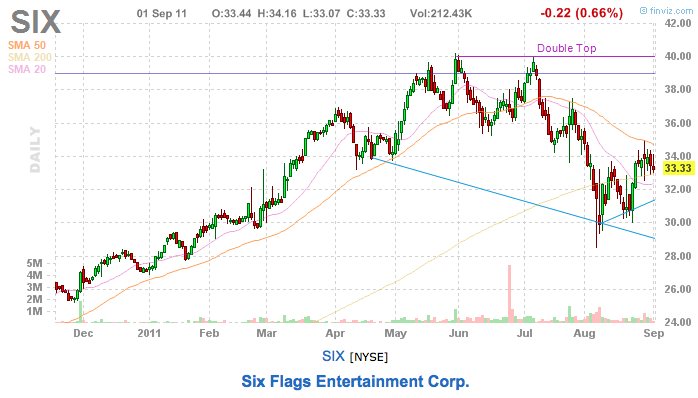The width and height of the screenshot is (698, 398).
Task: Click the 28.00 price axis label
Action: (678, 256)
